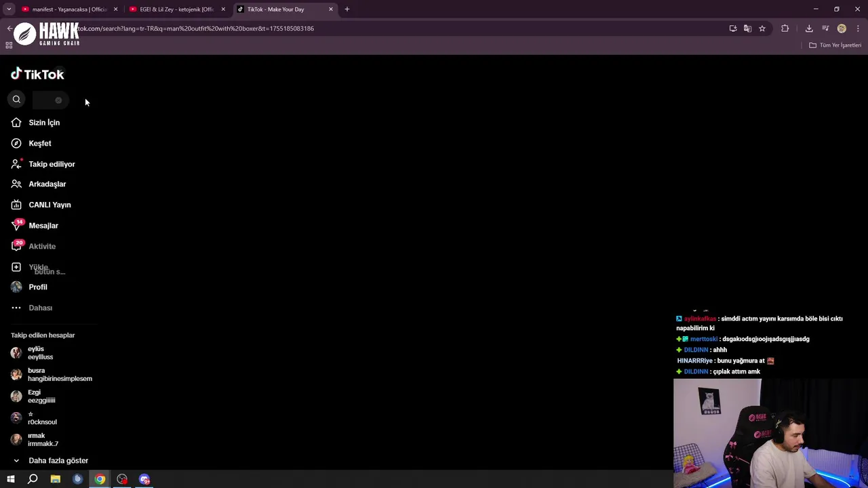Open the tab search dropdown

(9, 9)
